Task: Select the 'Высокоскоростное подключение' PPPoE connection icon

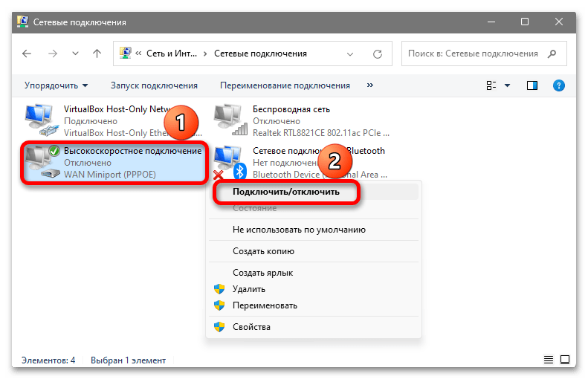Action: (42, 162)
